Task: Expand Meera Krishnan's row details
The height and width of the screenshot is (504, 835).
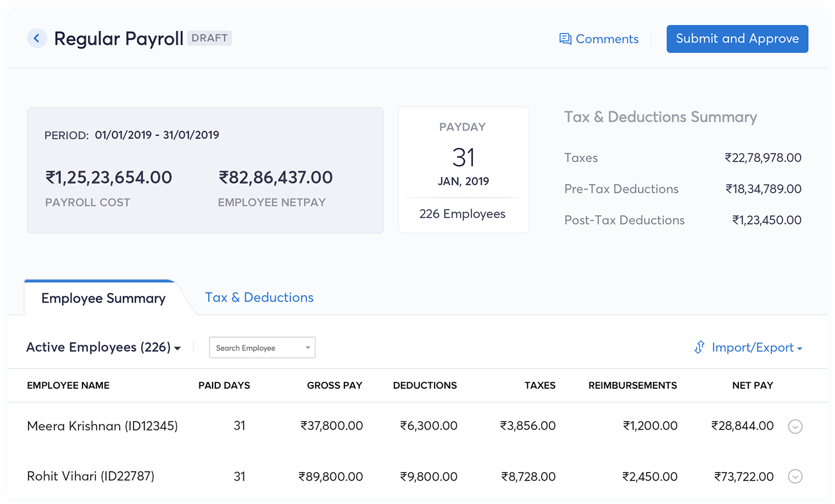Action: tap(795, 426)
